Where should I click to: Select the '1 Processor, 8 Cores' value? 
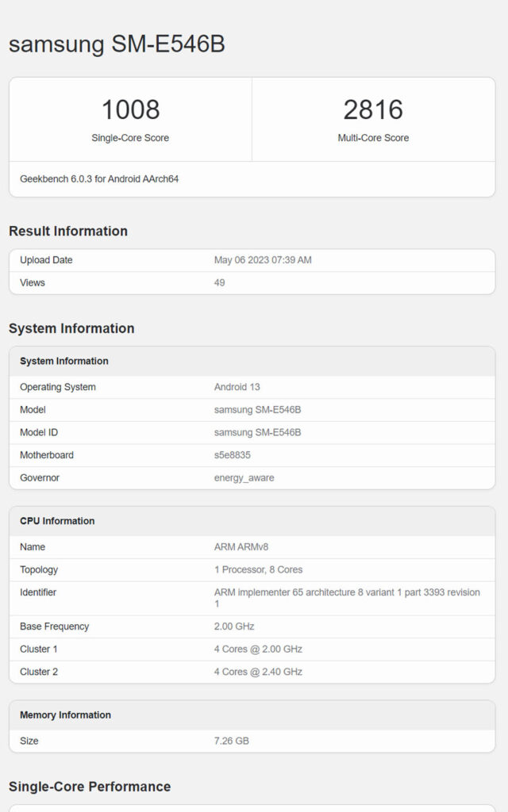[x=258, y=569]
